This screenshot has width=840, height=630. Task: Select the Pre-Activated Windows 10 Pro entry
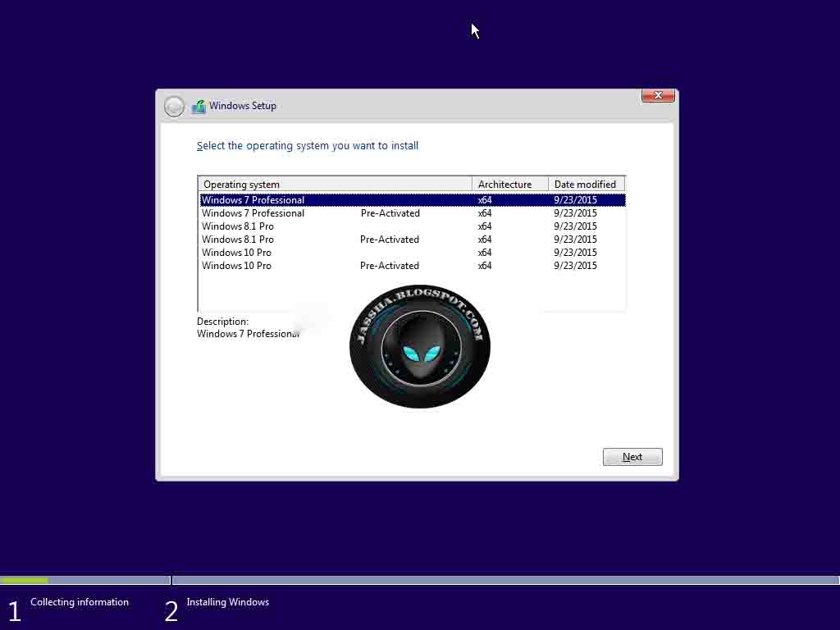[x=413, y=266]
